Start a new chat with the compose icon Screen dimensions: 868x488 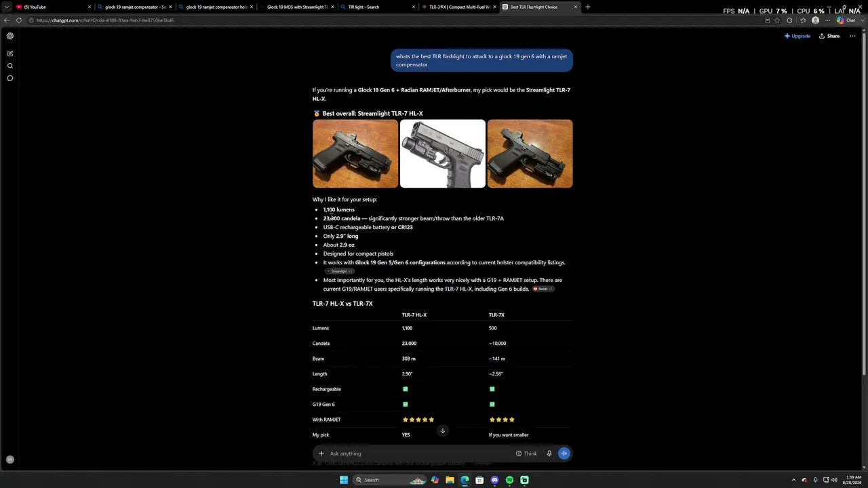[10, 54]
